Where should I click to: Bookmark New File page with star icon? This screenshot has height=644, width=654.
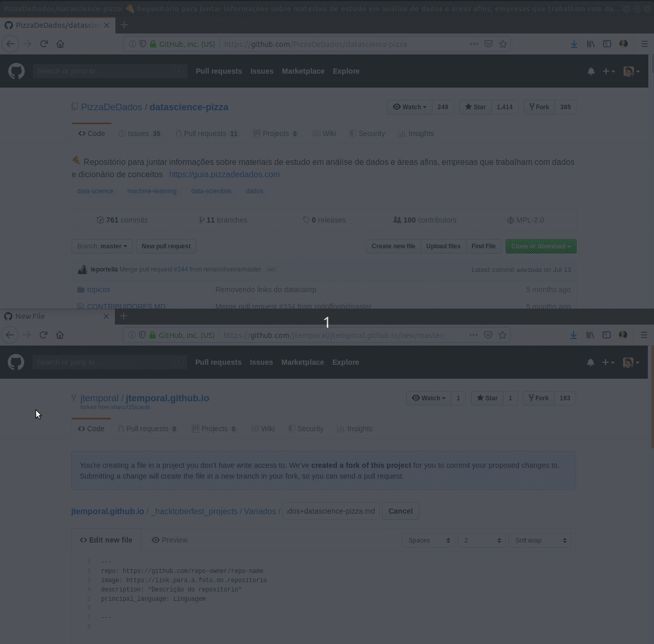click(502, 335)
